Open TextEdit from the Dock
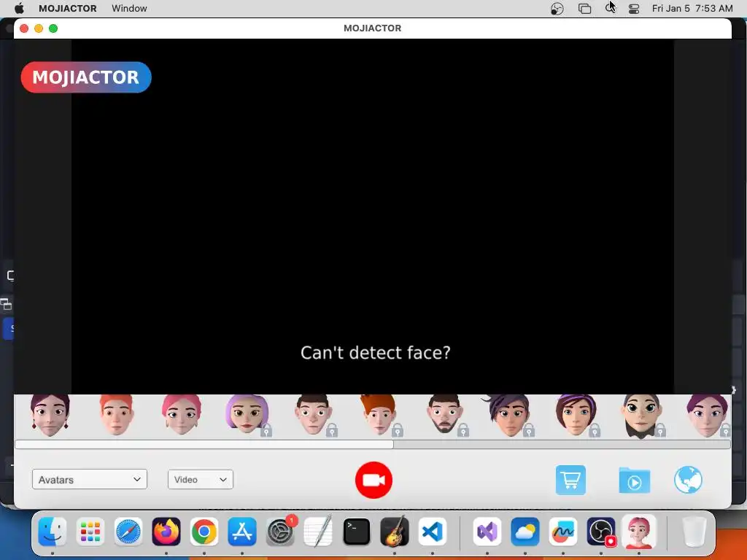Image resolution: width=747 pixels, height=560 pixels. pyautogui.click(x=318, y=532)
